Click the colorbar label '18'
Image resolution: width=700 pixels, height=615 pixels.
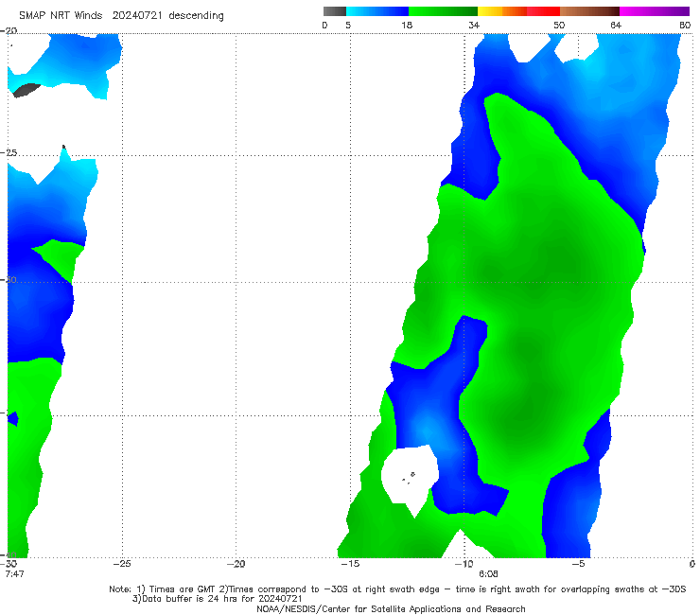point(407,26)
